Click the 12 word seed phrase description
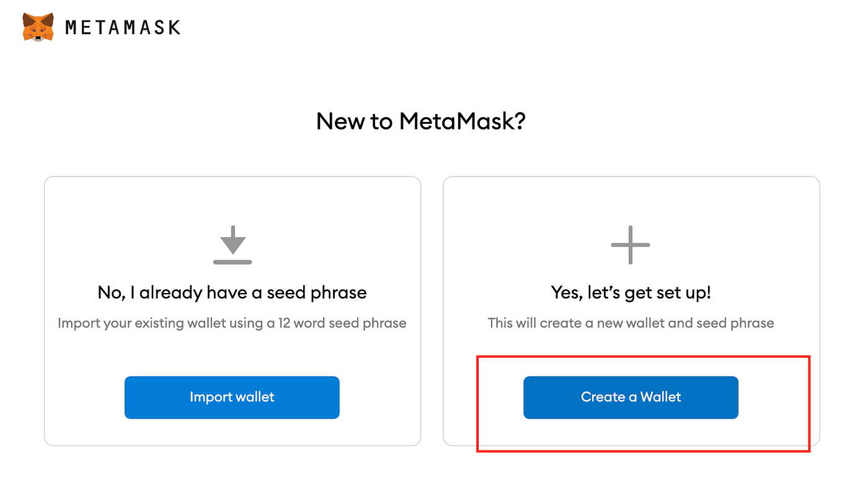The image size is (868, 487). tap(232, 323)
